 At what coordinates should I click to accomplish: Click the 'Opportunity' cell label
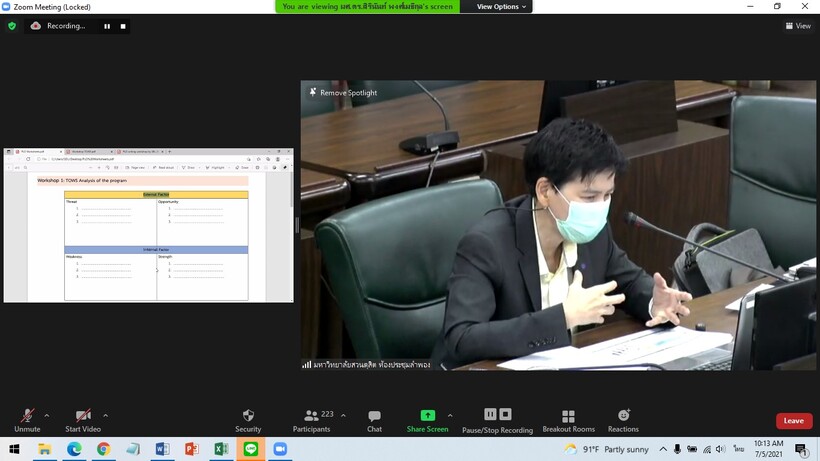point(168,202)
